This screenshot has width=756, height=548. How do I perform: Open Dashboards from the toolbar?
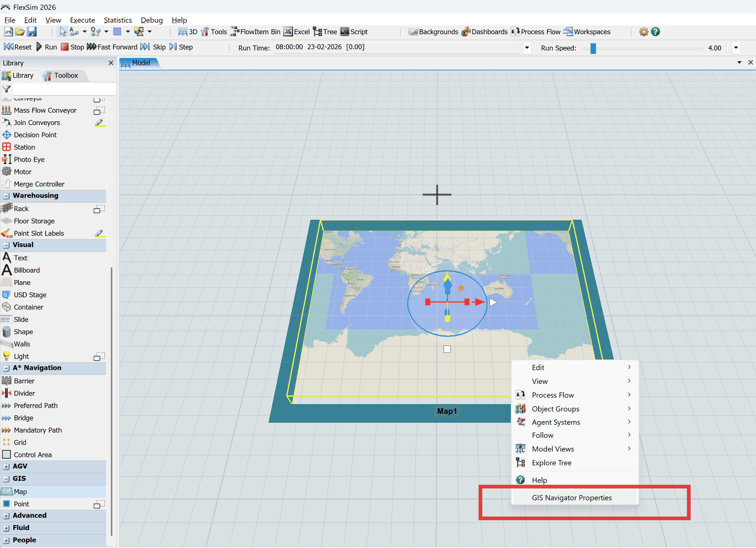click(485, 32)
